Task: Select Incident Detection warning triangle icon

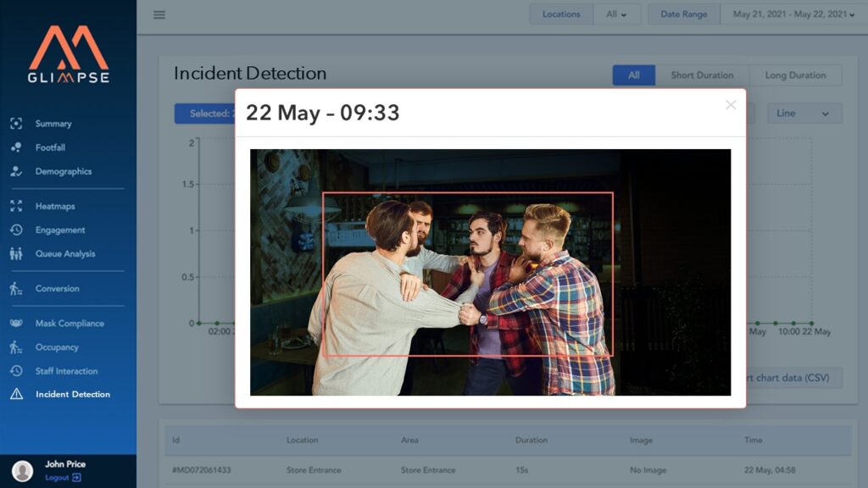Action: point(16,394)
